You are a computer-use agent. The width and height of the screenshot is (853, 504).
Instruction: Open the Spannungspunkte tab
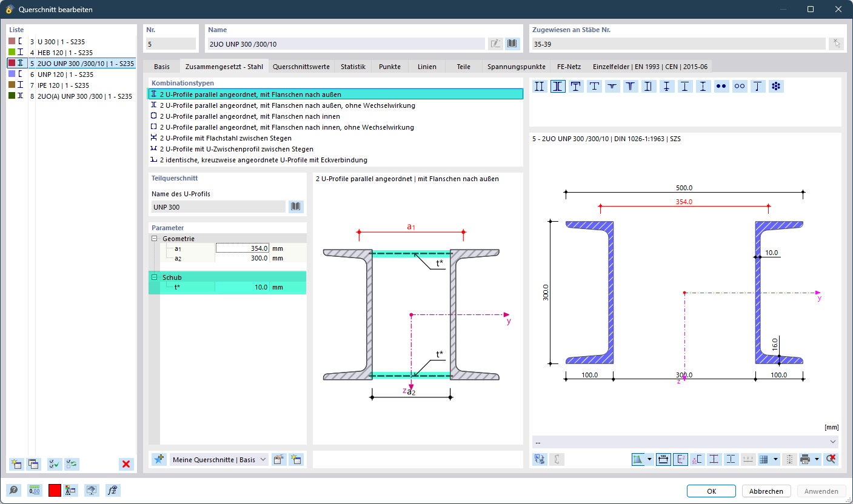(516, 67)
